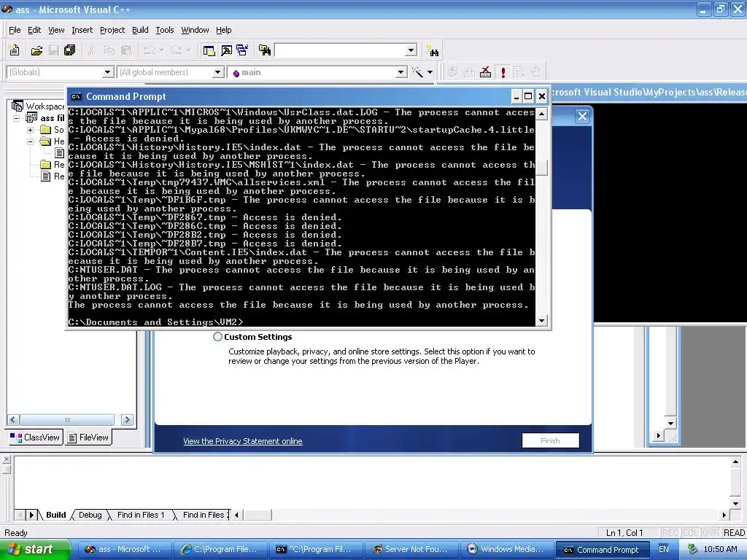Screen dimensions: 747x560
Task: Click the workspace pane scroll right arrow
Action: (127, 419)
